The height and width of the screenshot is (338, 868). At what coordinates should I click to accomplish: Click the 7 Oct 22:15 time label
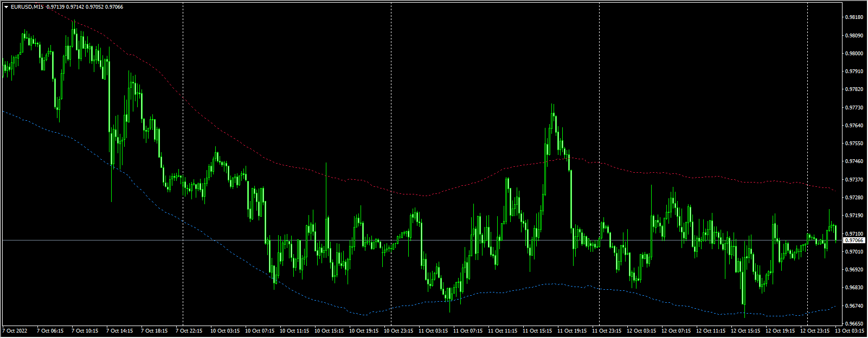pyautogui.click(x=189, y=330)
